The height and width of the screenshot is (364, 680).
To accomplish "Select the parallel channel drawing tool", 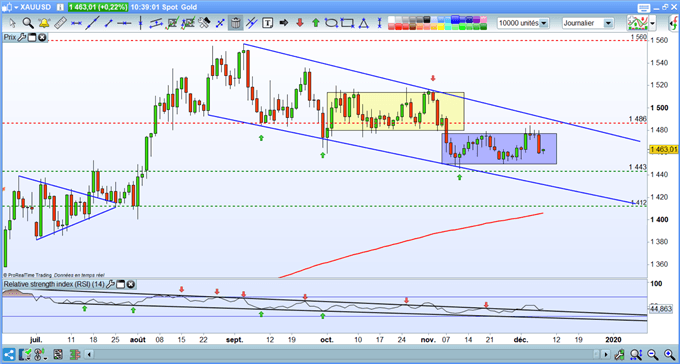I will tap(156, 23).
